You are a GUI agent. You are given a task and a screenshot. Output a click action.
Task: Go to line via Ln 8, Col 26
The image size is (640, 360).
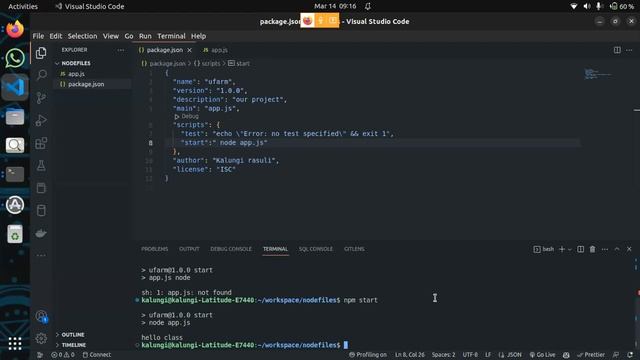pos(410,355)
